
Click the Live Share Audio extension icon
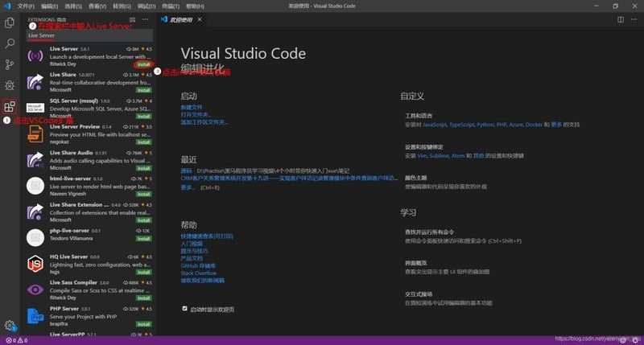coord(35,160)
